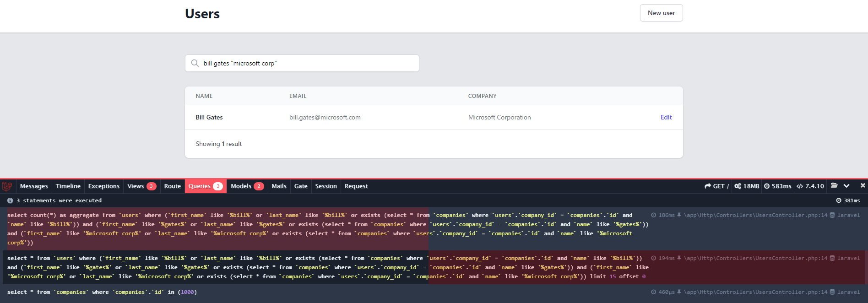The width and height of the screenshot is (868, 303).
Task: Close the debugbar with the X icon
Action: pyautogui.click(x=863, y=185)
